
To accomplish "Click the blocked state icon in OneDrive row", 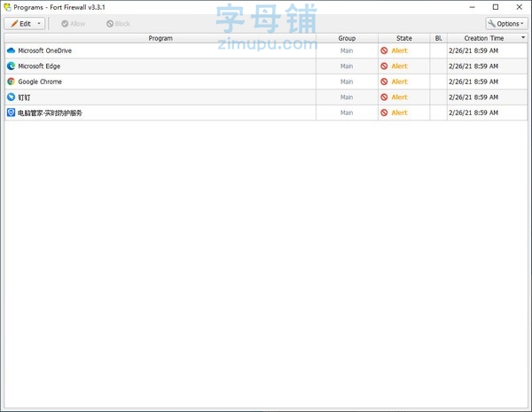I will [384, 51].
